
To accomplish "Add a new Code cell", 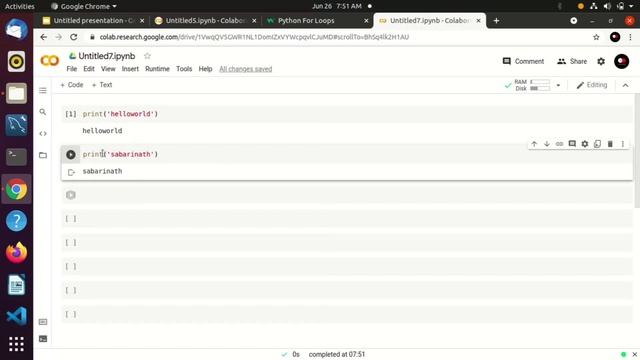I will click(x=72, y=85).
